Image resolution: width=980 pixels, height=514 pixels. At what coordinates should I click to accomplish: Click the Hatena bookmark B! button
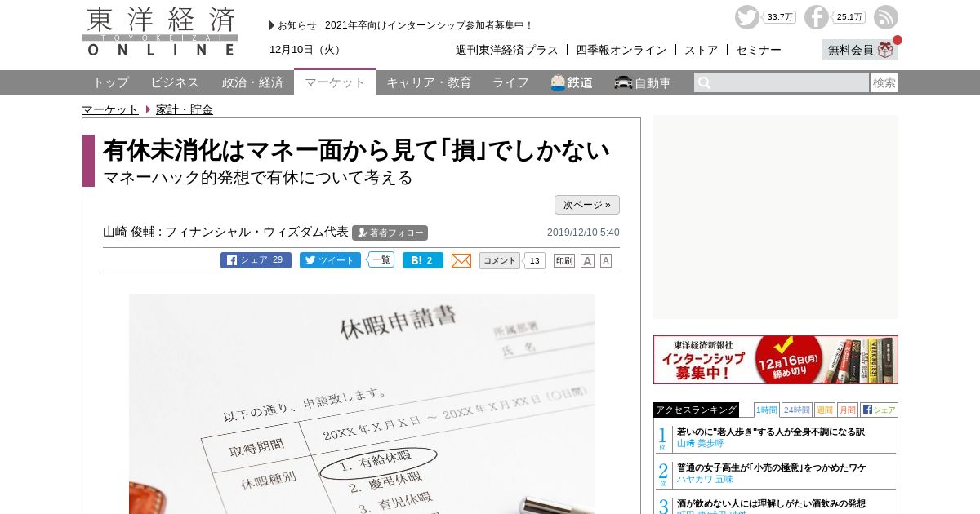coord(423,260)
